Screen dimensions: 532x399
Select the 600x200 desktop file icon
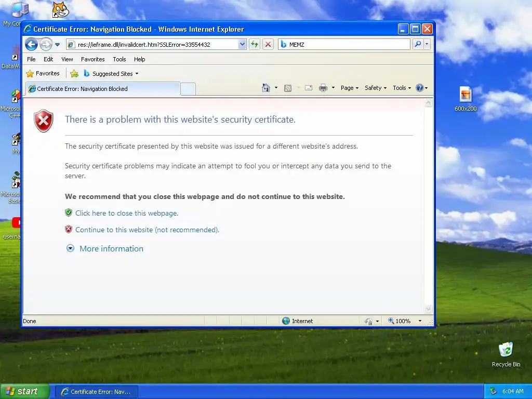[465, 99]
